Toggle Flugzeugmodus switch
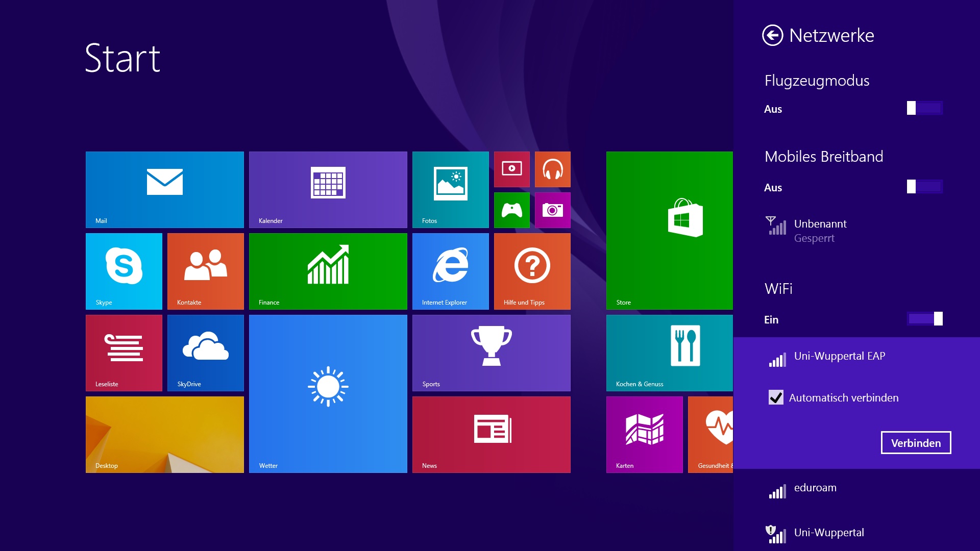This screenshot has width=980, height=551. (924, 108)
